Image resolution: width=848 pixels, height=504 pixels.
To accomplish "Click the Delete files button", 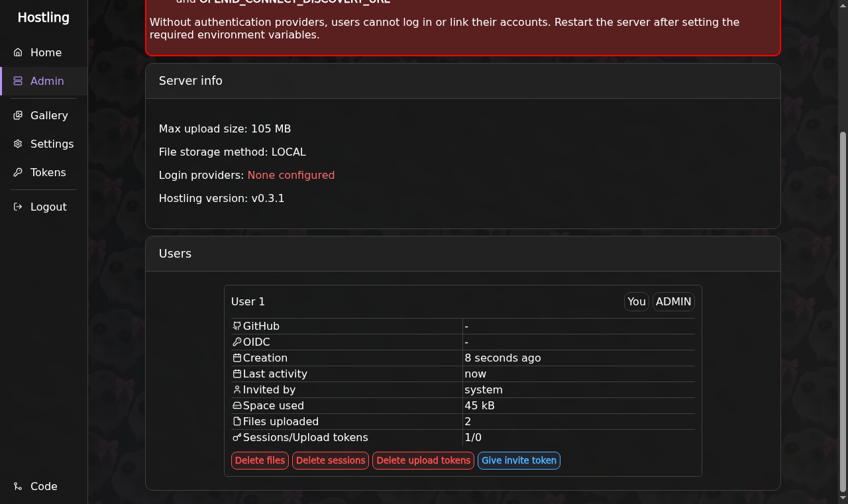I will tap(260, 460).
